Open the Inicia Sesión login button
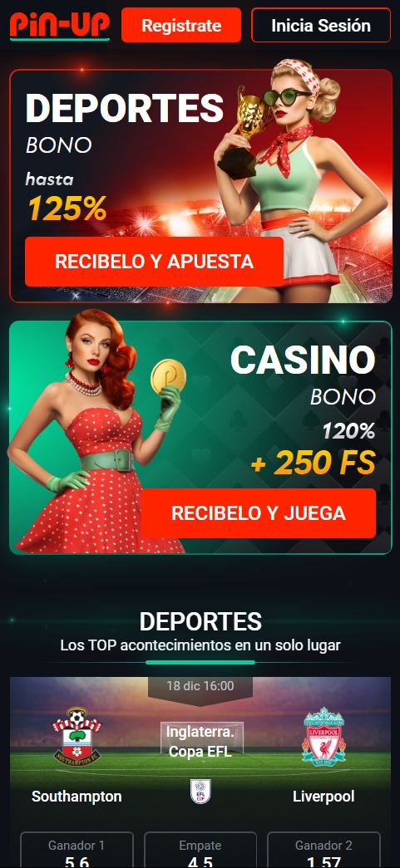Image resolution: width=400 pixels, height=868 pixels. [321, 25]
